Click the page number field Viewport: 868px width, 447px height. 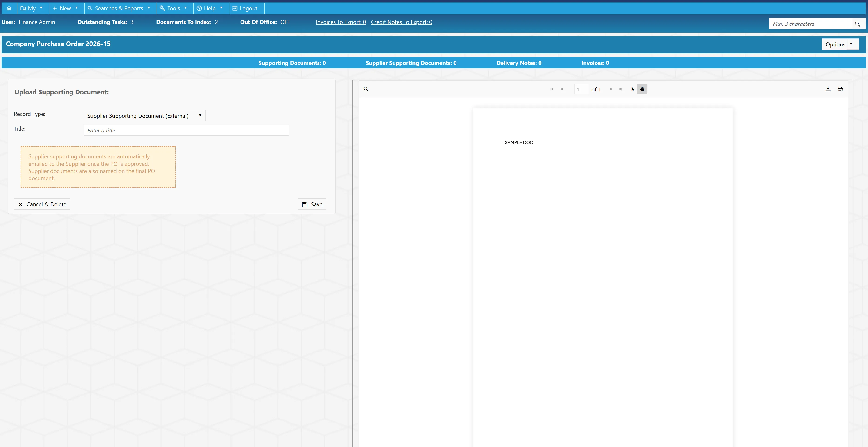[581, 89]
